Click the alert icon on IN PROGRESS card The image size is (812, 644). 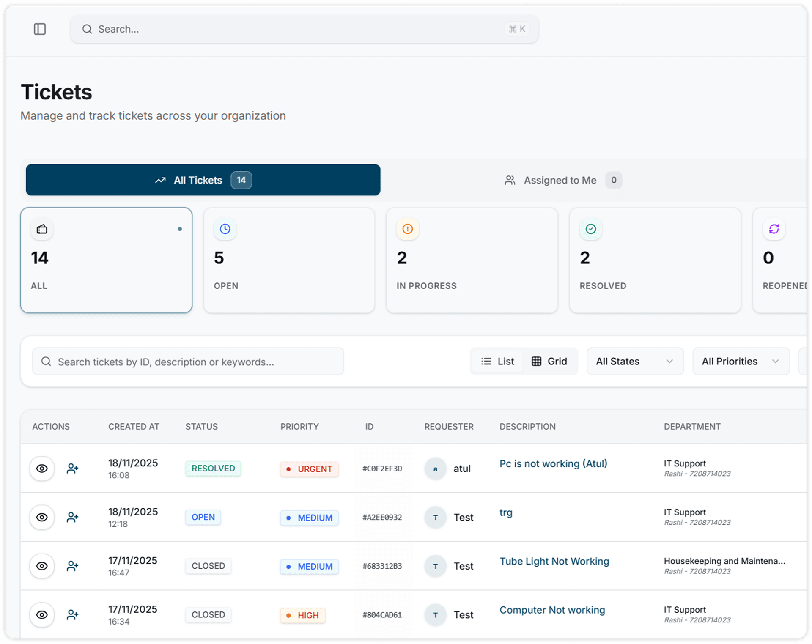point(408,229)
